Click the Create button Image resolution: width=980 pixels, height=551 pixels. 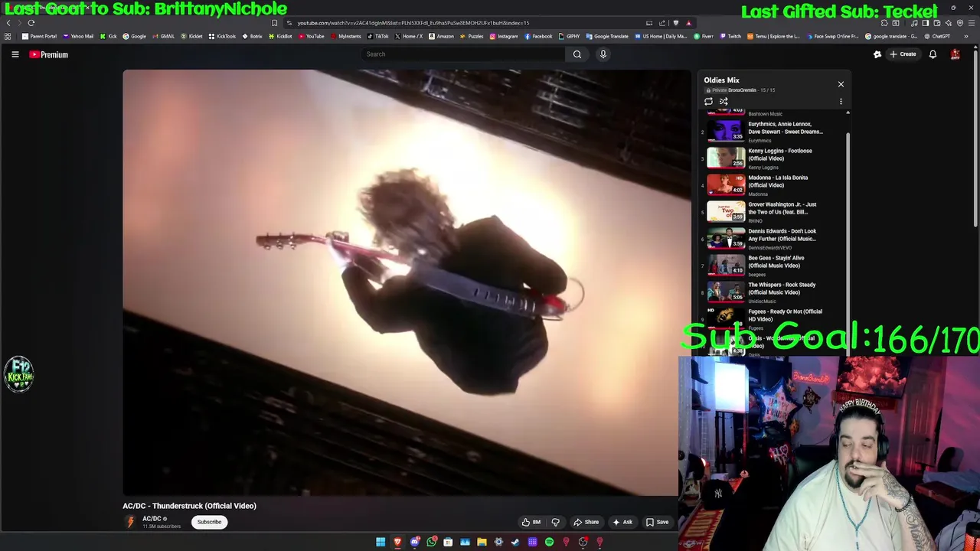coord(903,54)
